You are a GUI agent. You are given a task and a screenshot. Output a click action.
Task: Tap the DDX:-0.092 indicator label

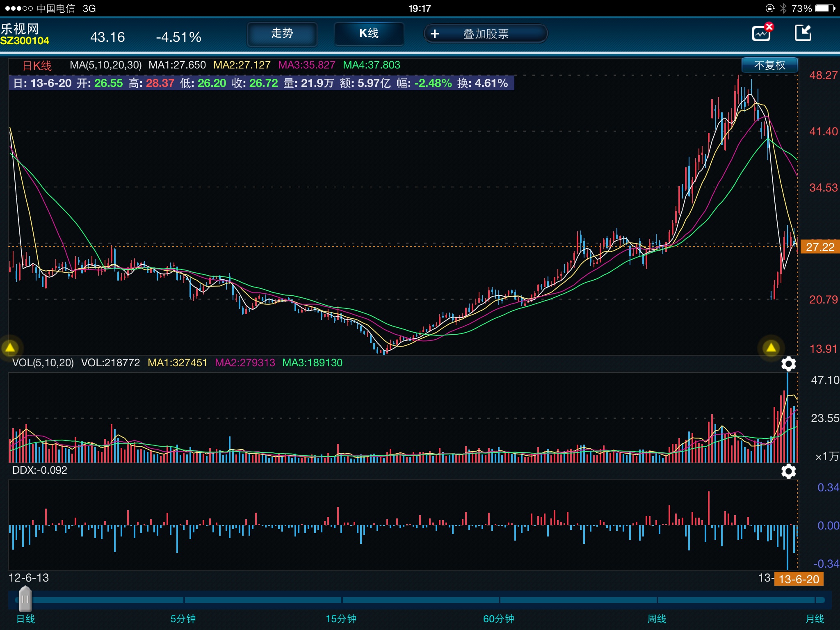(x=40, y=470)
